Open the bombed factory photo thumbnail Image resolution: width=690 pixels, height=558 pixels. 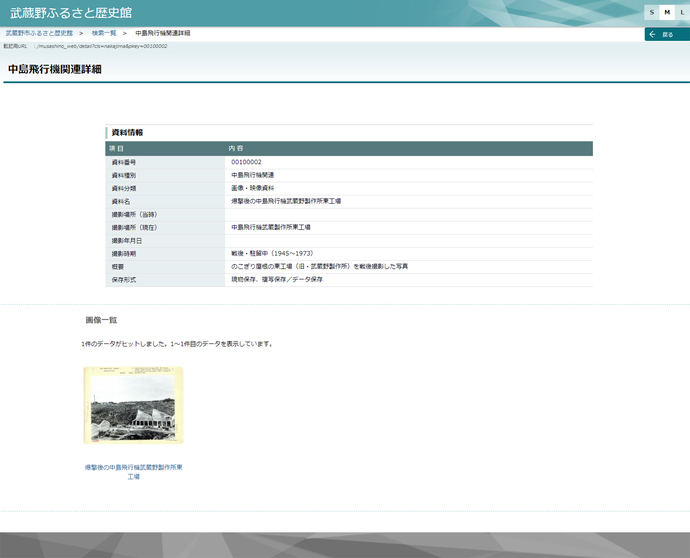pyautogui.click(x=133, y=405)
